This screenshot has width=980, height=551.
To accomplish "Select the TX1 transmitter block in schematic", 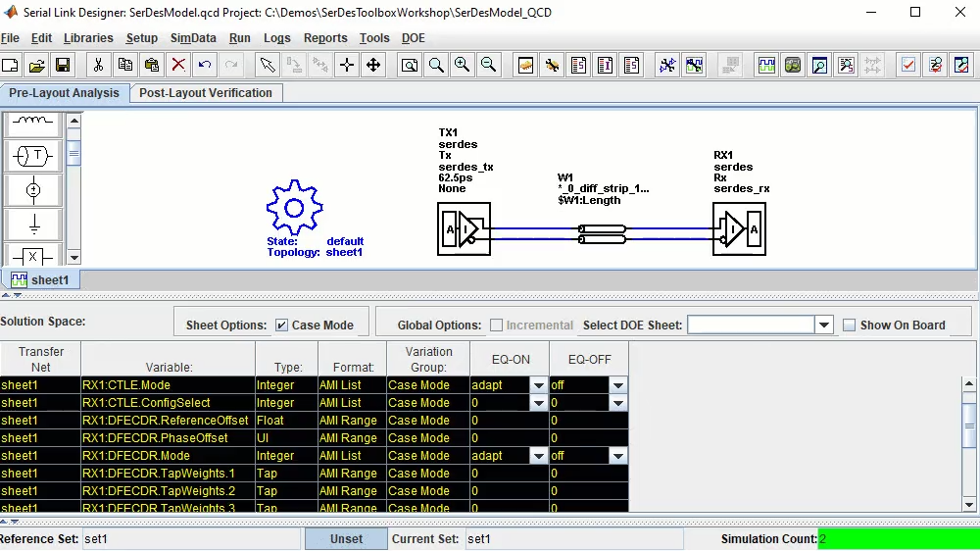I will [464, 228].
